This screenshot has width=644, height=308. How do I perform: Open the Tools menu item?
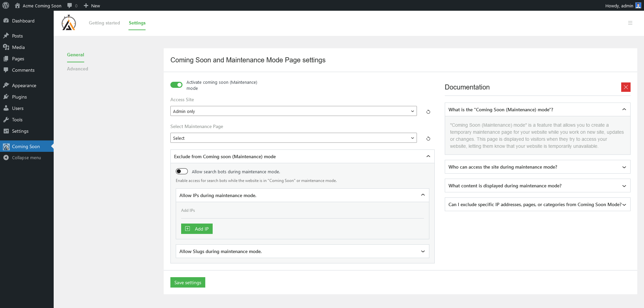(27, 120)
